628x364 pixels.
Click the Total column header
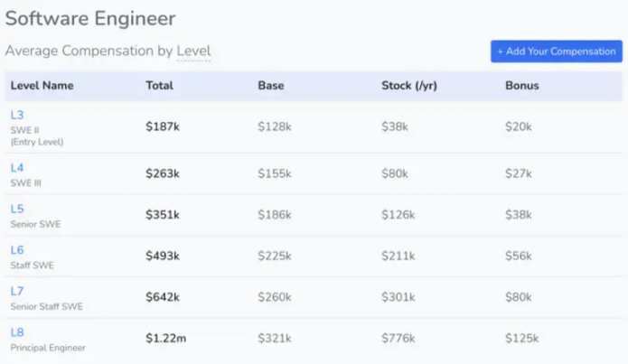(x=159, y=85)
